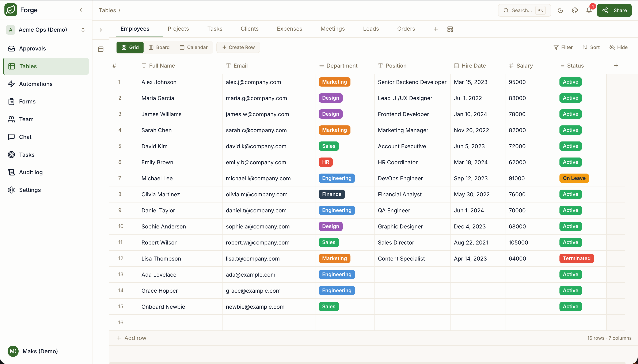
Task: Open the Filter options
Action: 563,47
